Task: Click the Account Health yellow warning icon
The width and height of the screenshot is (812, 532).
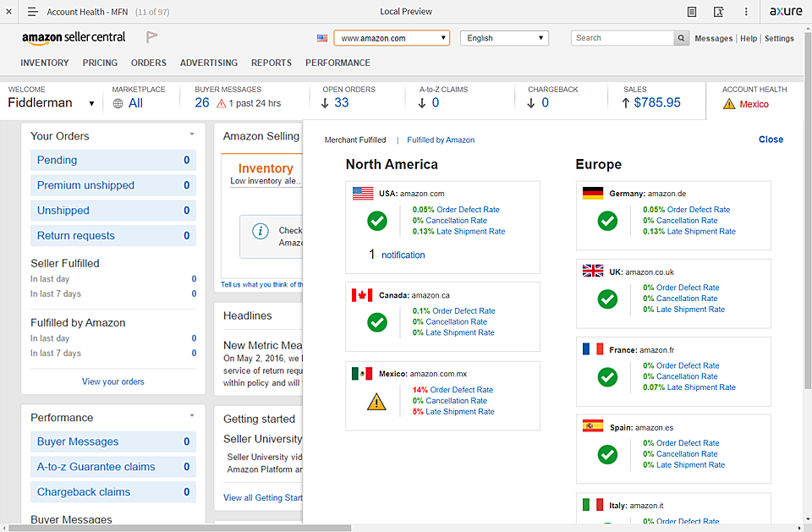Action: click(728, 104)
